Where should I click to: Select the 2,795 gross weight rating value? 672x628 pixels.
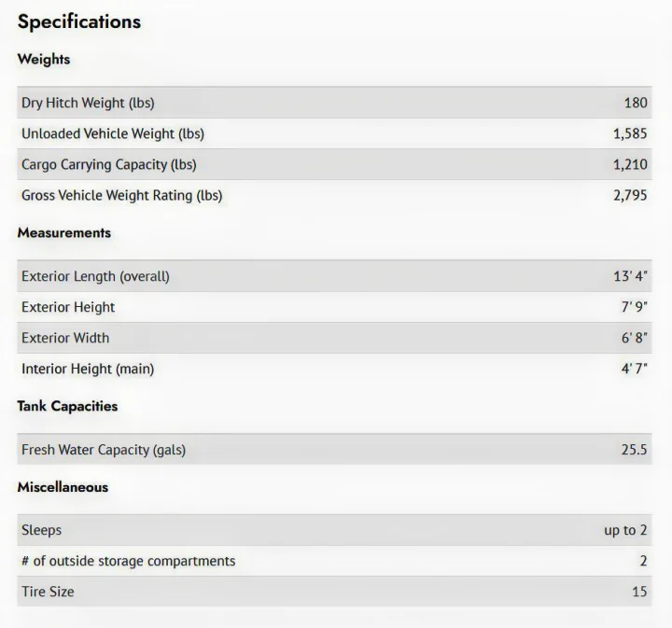pos(630,195)
